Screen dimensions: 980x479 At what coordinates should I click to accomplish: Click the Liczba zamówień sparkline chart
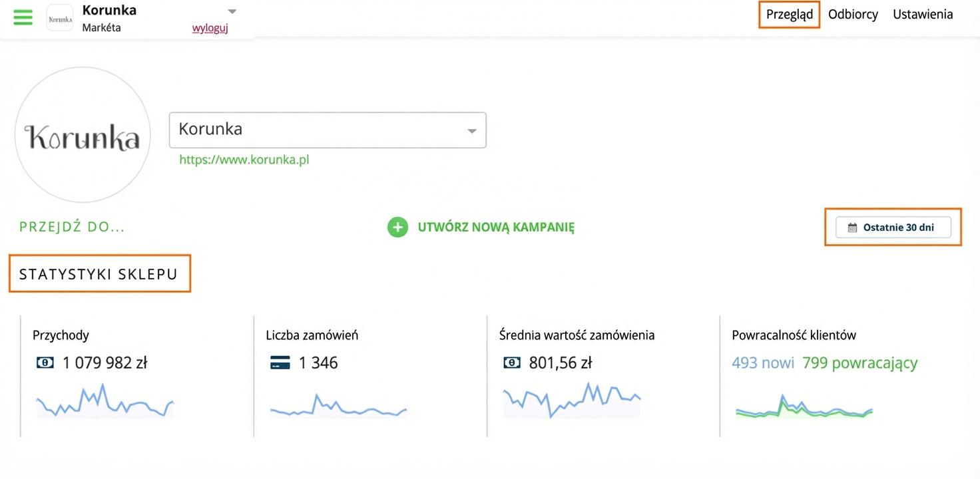[338, 405]
